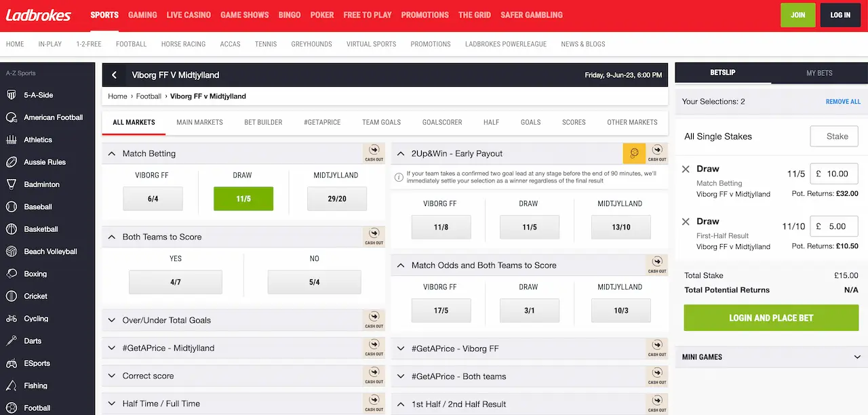The height and width of the screenshot is (415, 868).
Task: Click the 2Up&Win cash out icon
Action: coord(657,153)
